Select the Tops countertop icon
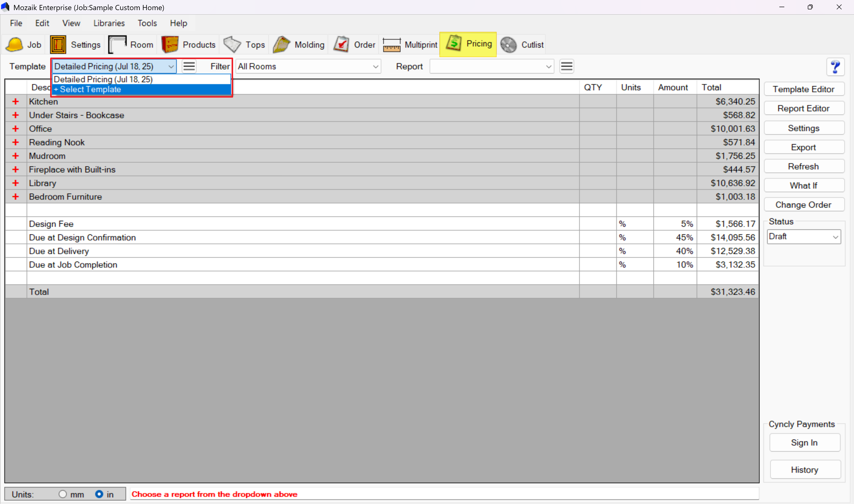The image size is (854, 504). pos(233,44)
